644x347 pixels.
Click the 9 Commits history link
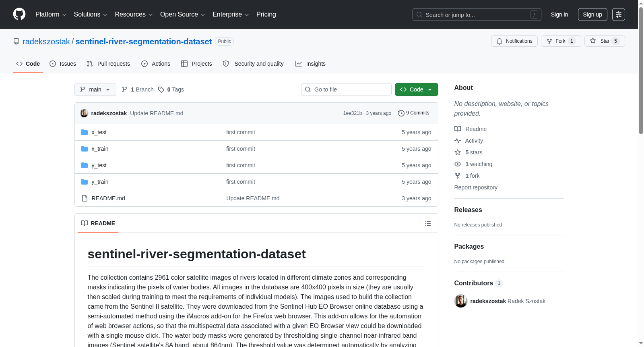click(x=414, y=113)
